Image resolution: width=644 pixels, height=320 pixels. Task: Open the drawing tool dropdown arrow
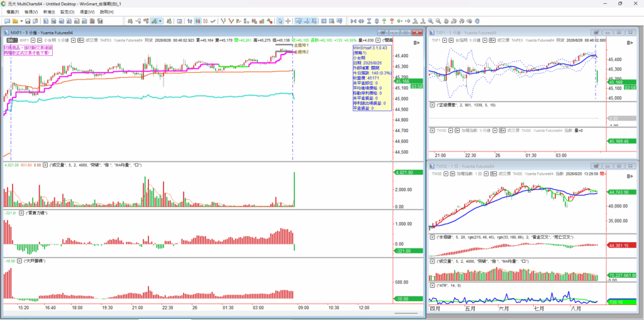tap(160, 21)
